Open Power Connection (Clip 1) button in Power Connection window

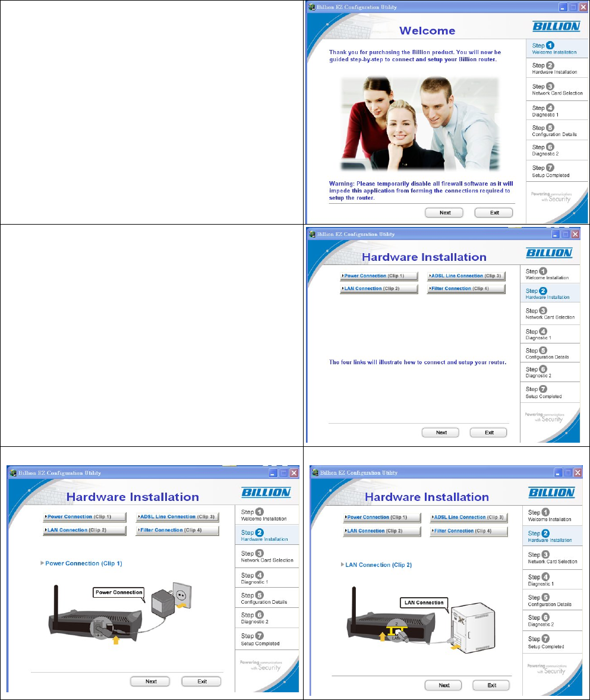85,517
